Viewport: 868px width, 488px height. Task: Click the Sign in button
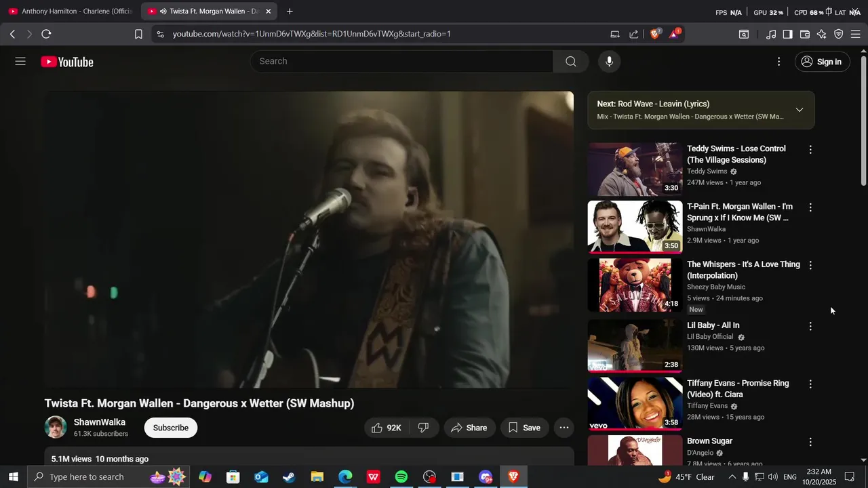822,62
